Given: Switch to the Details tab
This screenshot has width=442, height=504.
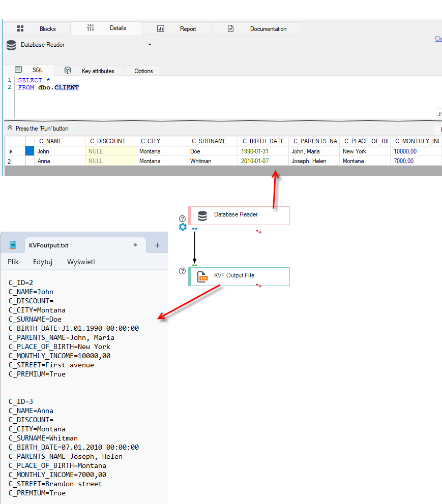Looking at the screenshot, I should coord(106,28).
